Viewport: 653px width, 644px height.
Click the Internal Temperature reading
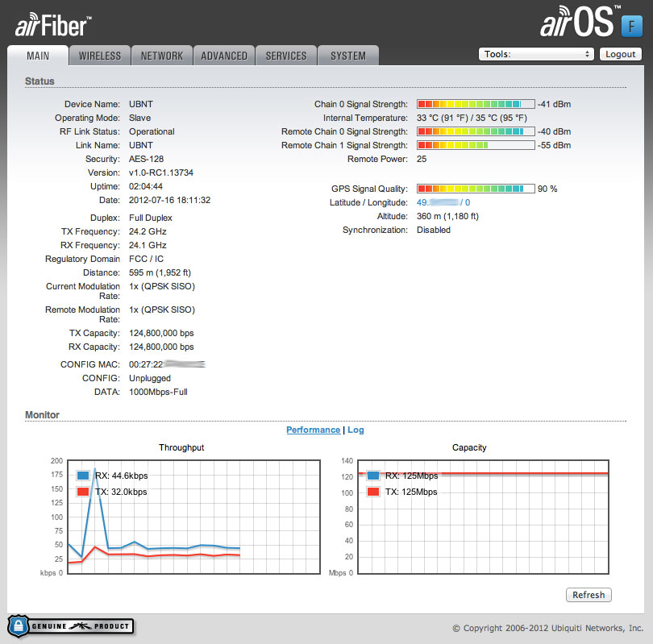click(472, 118)
